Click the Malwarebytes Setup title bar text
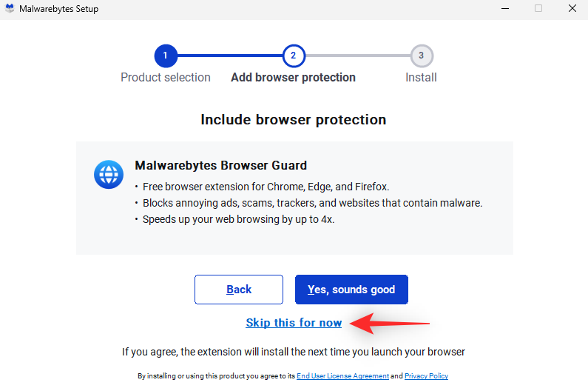This screenshot has height=391, width=588. (x=58, y=9)
